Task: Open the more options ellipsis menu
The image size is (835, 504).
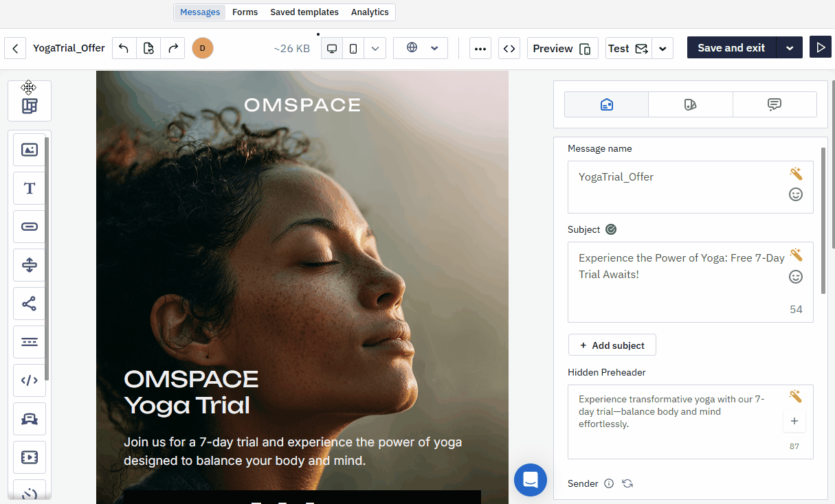Action: 480,48
